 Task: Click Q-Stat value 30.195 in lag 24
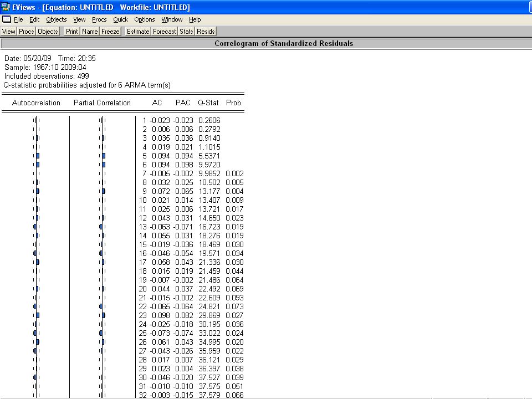[x=209, y=324]
